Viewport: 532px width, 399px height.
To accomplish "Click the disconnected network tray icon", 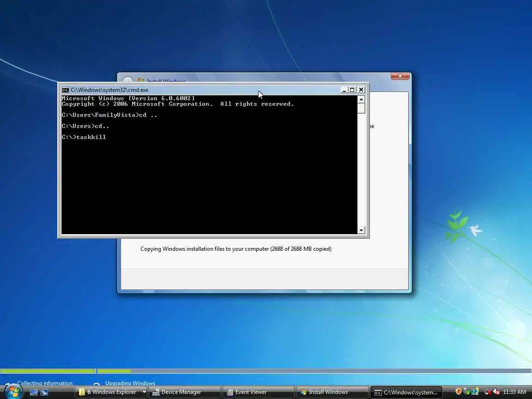I will [x=488, y=392].
